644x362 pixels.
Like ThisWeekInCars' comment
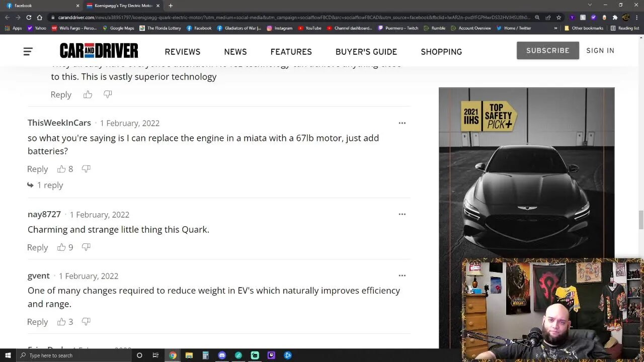[61, 169]
